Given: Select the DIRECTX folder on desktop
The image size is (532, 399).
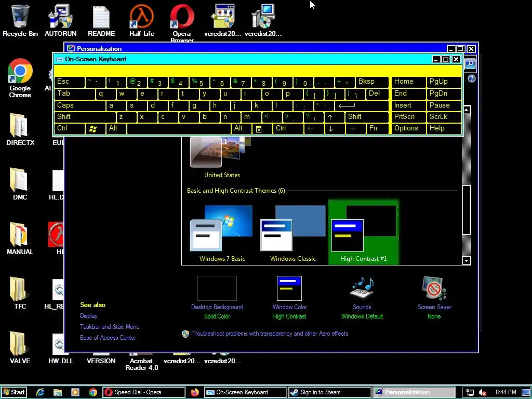Looking at the screenshot, I should click(20, 129).
